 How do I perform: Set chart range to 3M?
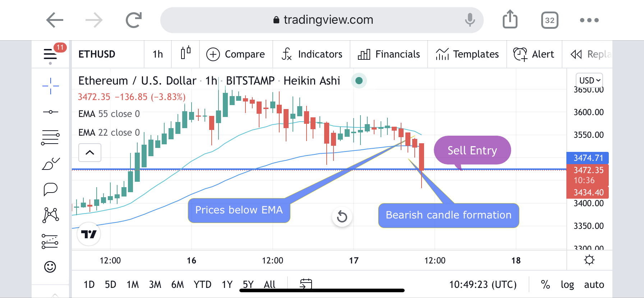155,285
